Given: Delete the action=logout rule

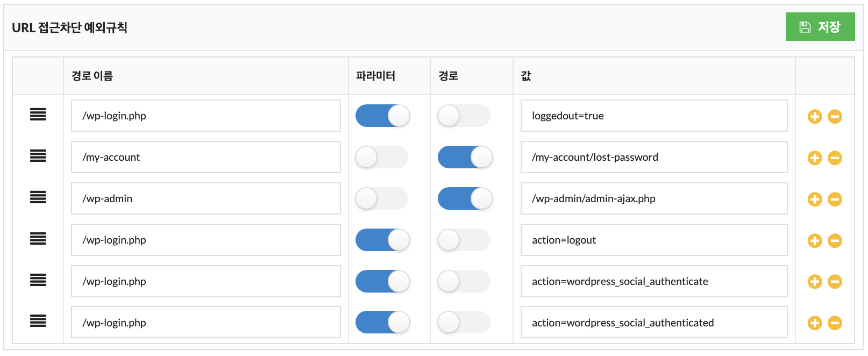Looking at the screenshot, I should (835, 240).
